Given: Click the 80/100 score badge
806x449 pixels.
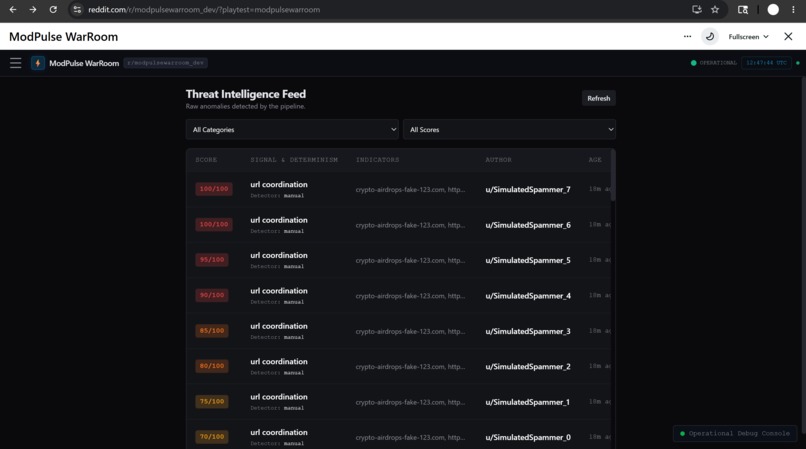Looking at the screenshot, I should pos(212,366).
